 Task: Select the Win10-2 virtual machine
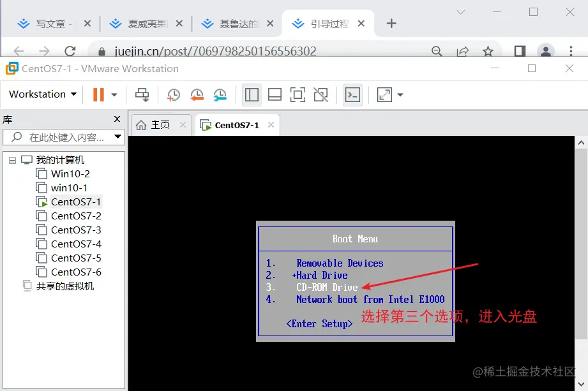[70, 173]
